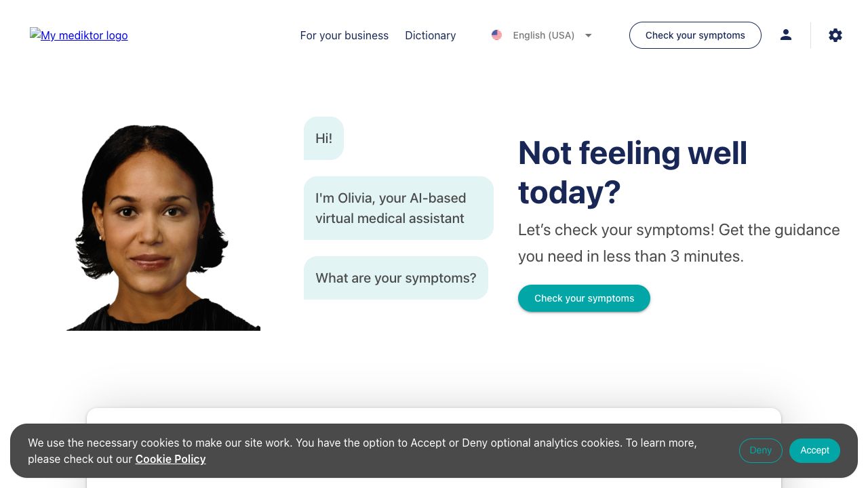Select the "What are your symptoms?" bubble
Image resolution: width=868 pixels, height=488 pixels.
point(396,278)
